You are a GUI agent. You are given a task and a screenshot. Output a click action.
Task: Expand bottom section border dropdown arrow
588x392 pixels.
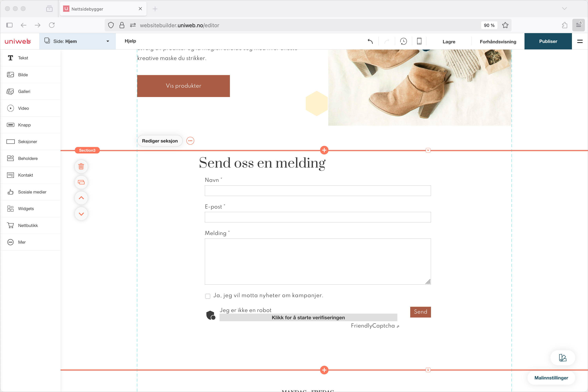coord(428,370)
